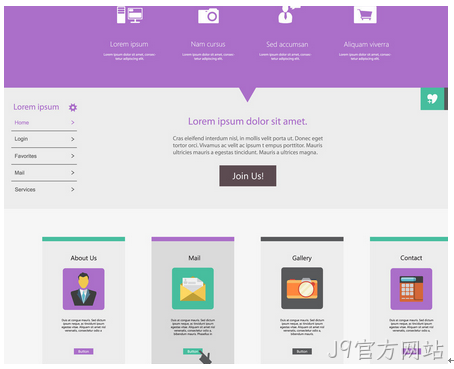
Task: Click the Join Us! button
Action: point(248,176)
